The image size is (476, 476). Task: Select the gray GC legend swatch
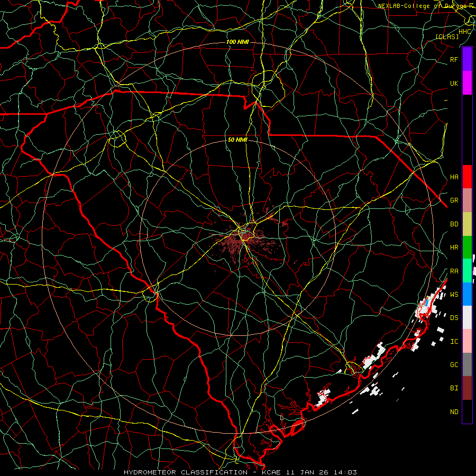[x=467, y=364]
